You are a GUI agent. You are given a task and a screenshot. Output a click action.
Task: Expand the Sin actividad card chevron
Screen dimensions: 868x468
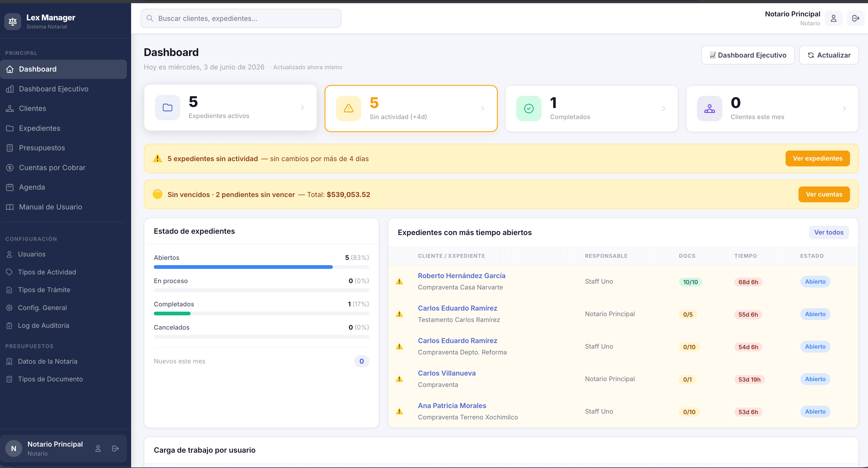pos(483,108)
